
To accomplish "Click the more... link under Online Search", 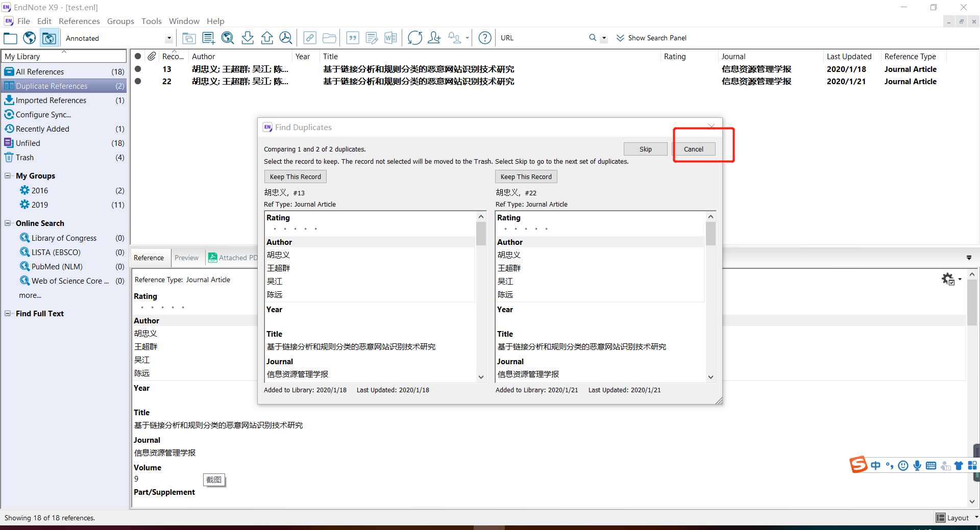I will [x=30, y=295].
